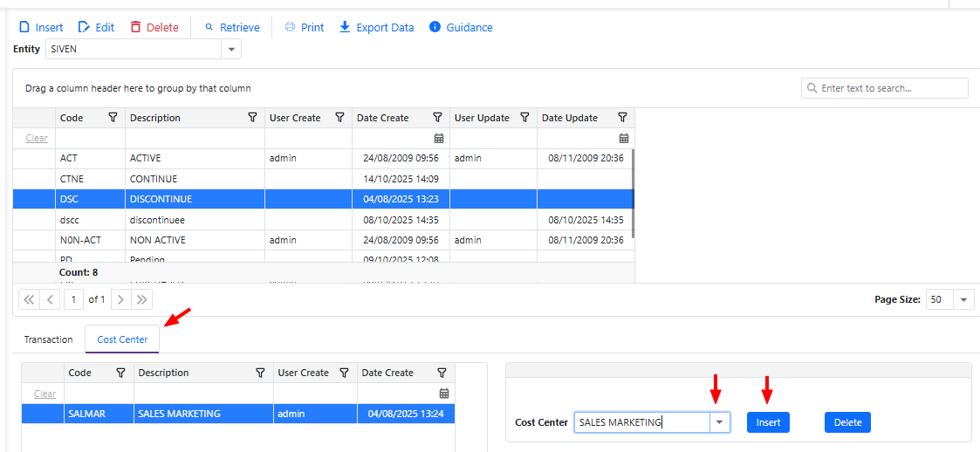980x452 pixels.
Task: Open filter for bottom grid User Create column
Action: 344,373
